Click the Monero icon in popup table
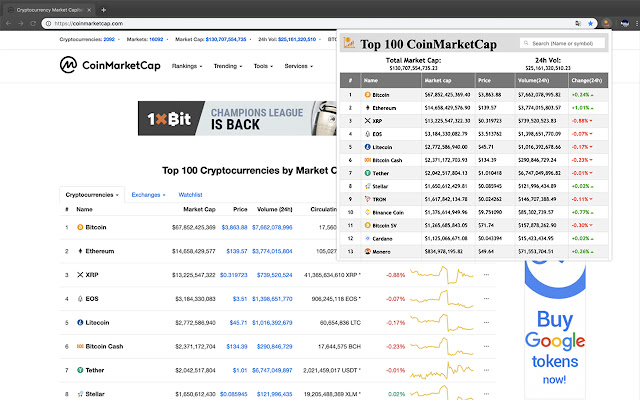640x400 pixels. point(367,251)
